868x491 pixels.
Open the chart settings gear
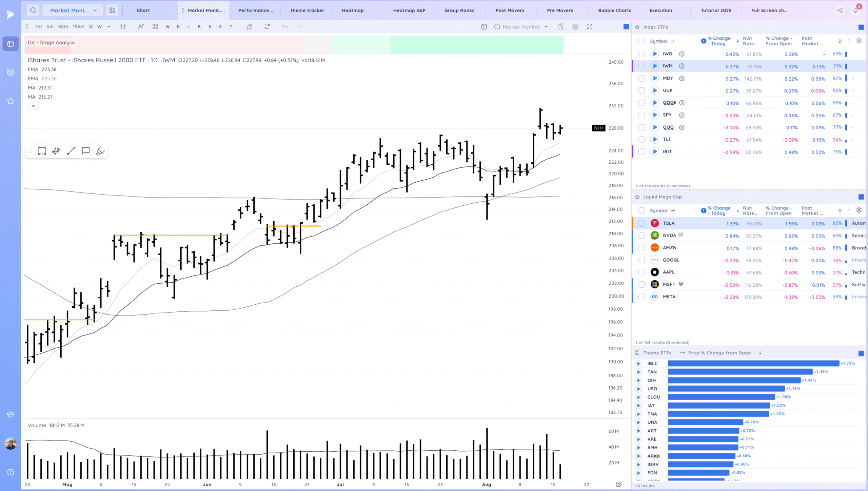click(575, 27)
